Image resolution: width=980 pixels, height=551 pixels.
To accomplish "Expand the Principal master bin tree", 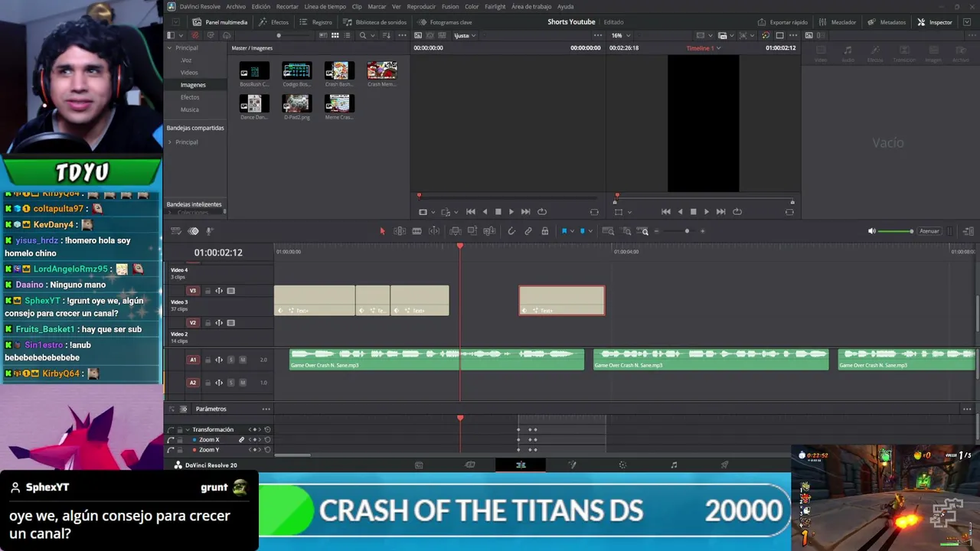I will pos(170,48).
